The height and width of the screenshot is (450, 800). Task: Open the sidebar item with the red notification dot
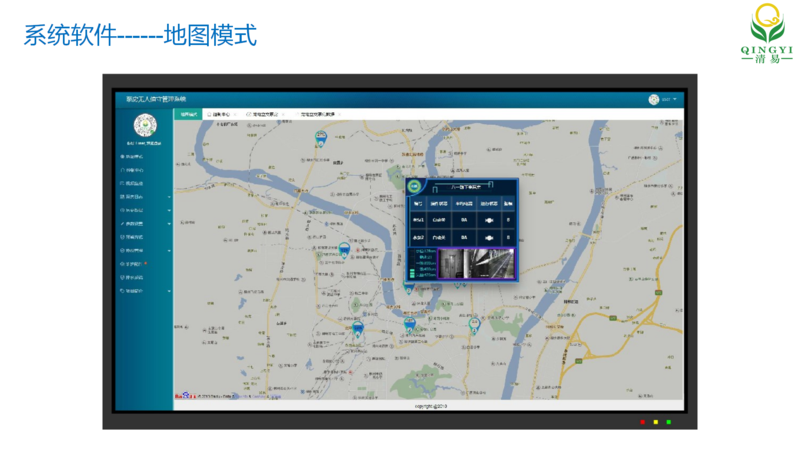tap(135, 264)
